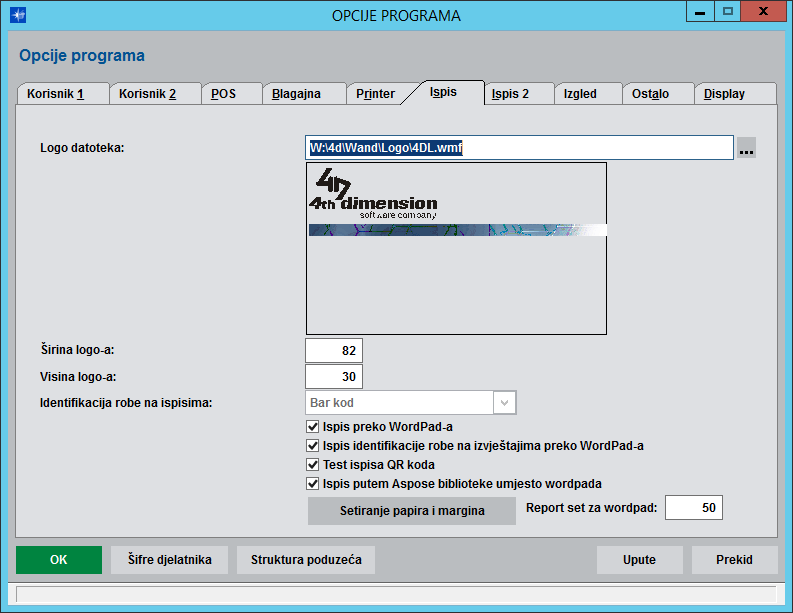Click the application icon in title bar
Image resolution: width=793 pixels, height=613 pixels.
(18, 15)
